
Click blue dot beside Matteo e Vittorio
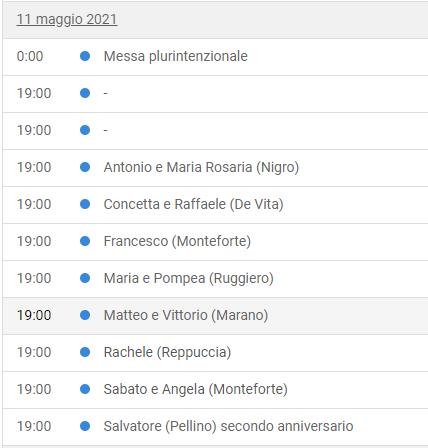(x=85, y=315)
